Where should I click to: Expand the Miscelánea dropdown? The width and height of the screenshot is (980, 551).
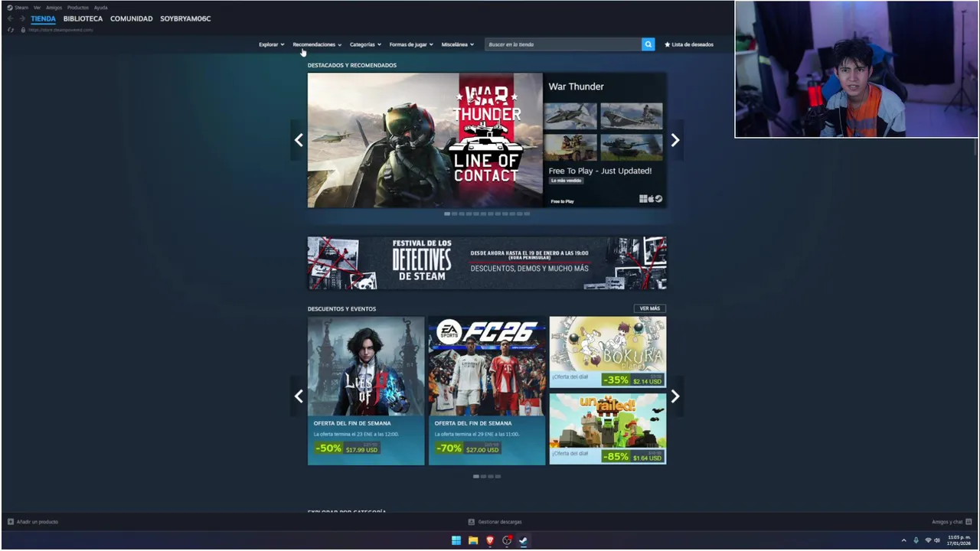458,44
